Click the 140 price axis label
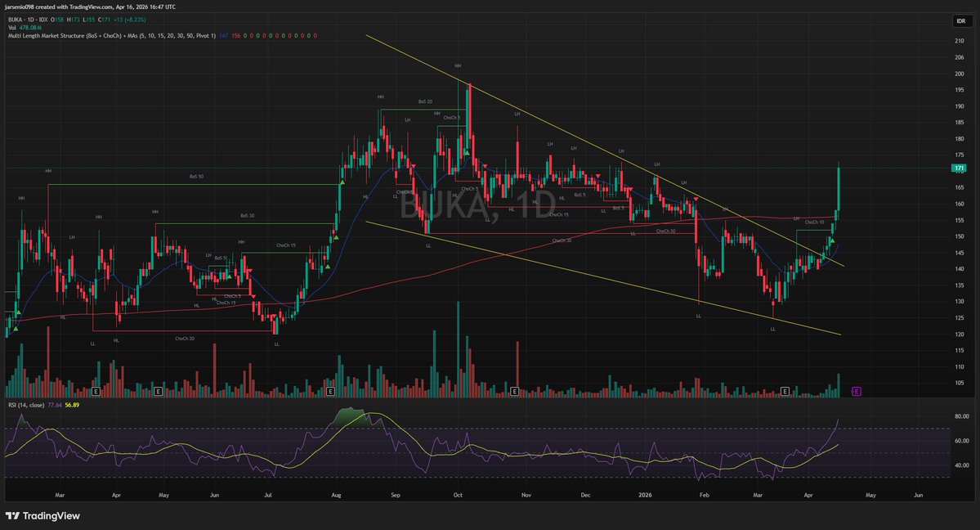980x530 pixels. point(959,268)
